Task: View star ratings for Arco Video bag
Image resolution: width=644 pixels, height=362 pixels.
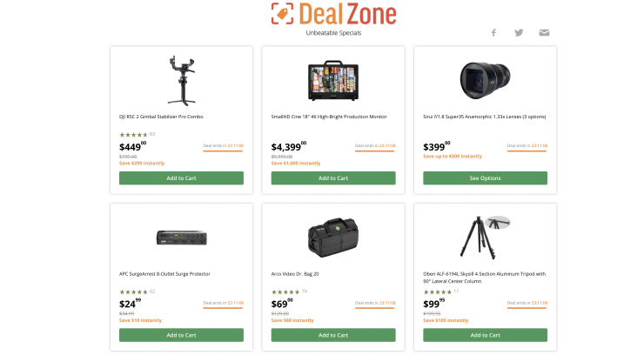Action: [285, 292]
